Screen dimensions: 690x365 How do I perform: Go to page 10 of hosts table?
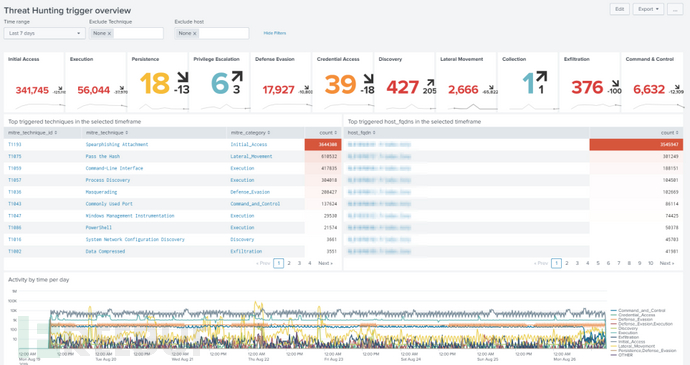coord(650,263)
